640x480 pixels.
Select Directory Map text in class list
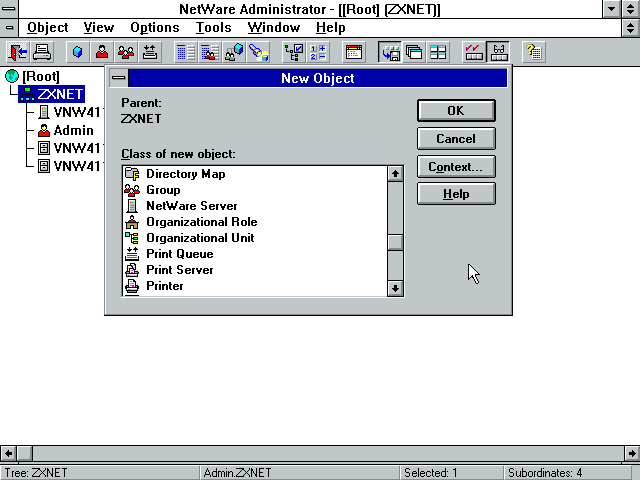(186, 174)
